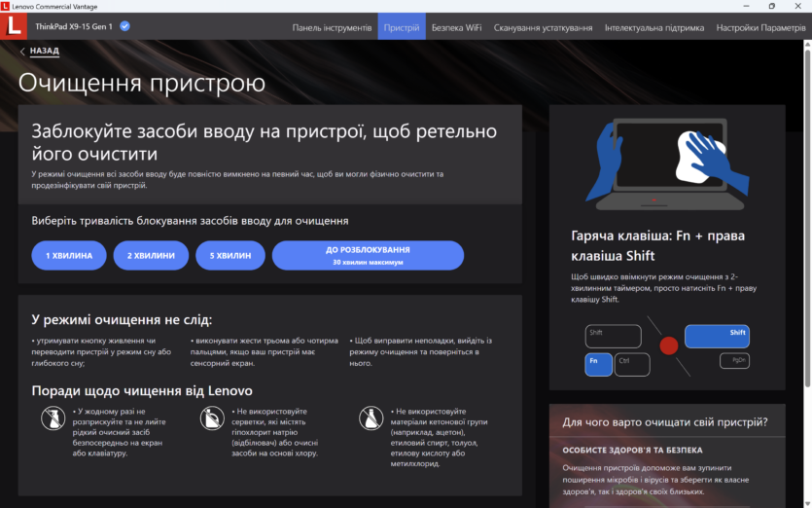Minimize the Lenovo Commercial Vantage window
Viewport: 812px width, 508px height.
[x=746, y=6]
